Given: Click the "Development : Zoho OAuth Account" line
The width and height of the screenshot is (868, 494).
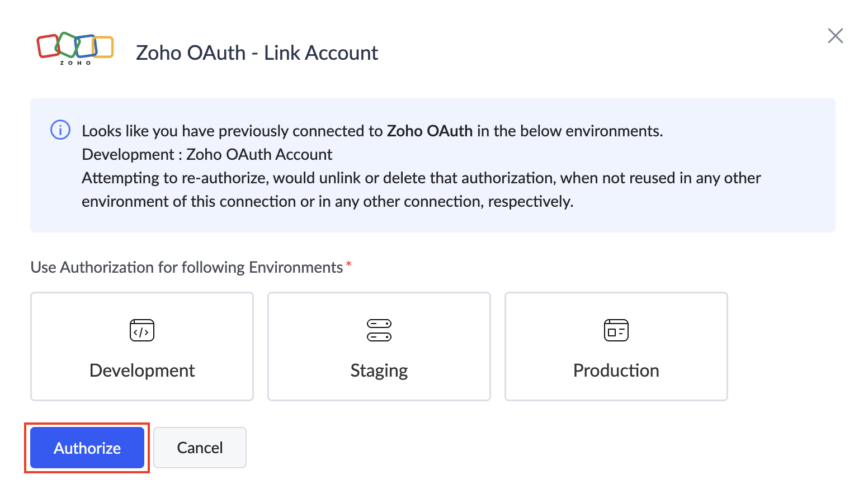Looking at the screenshot, I should pos(207,154).
